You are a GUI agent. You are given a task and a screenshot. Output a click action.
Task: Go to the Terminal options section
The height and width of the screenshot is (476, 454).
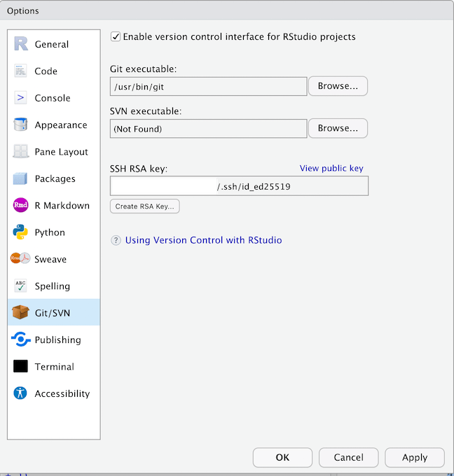(54, 367)
